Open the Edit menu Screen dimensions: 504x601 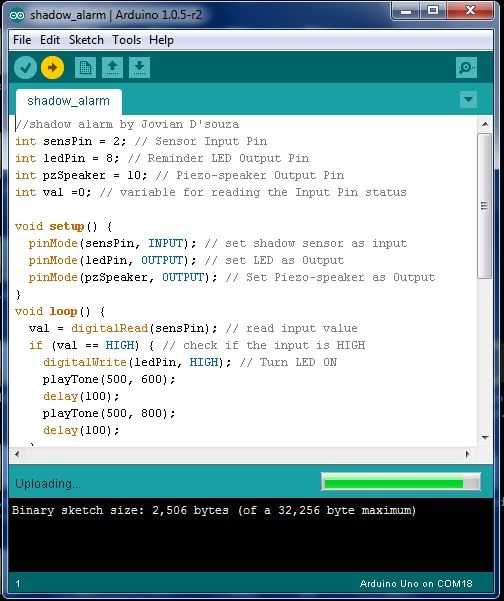click(x=50, y=40)
